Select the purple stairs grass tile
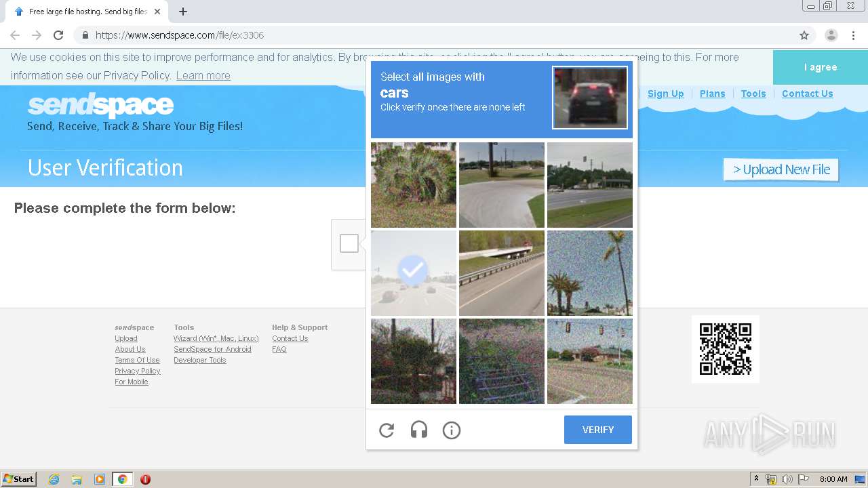 click(502, 361)
